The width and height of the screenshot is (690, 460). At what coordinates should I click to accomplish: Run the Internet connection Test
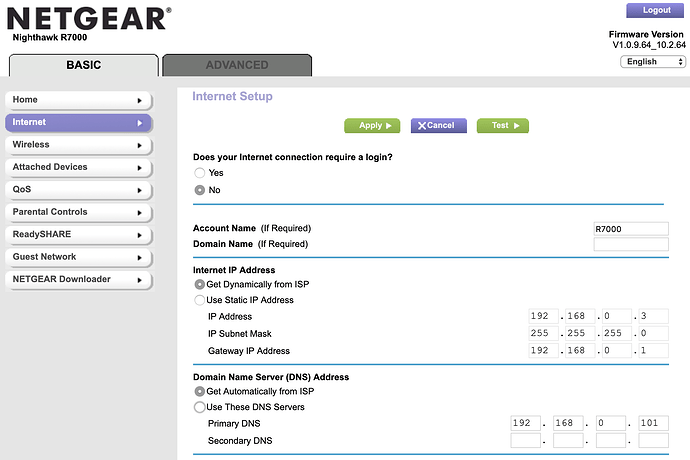tap(503, 126)
